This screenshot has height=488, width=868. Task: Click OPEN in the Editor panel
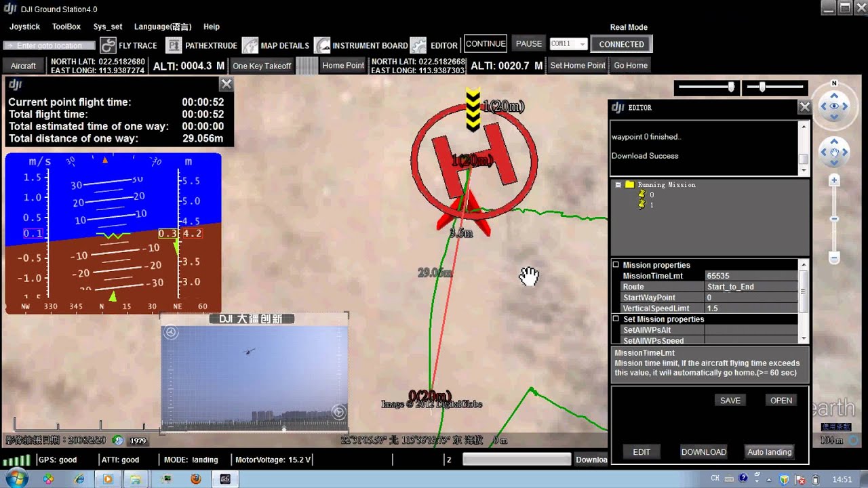pos(781,401)
